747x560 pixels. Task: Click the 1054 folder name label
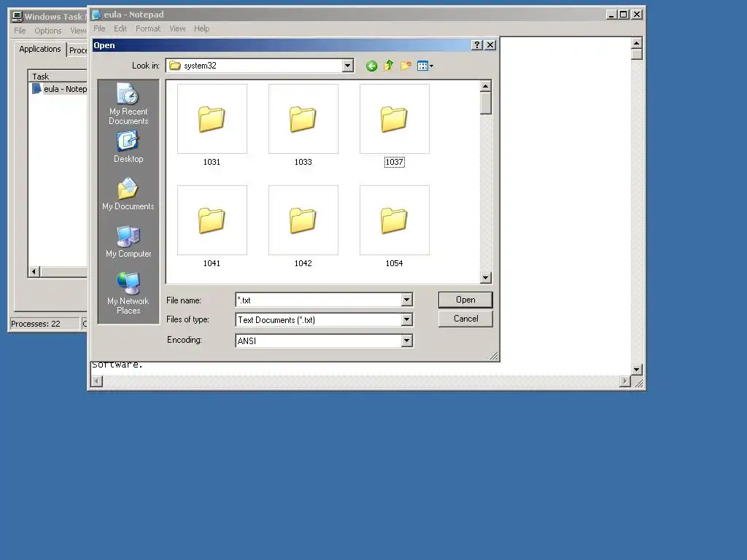coord(395,263)
